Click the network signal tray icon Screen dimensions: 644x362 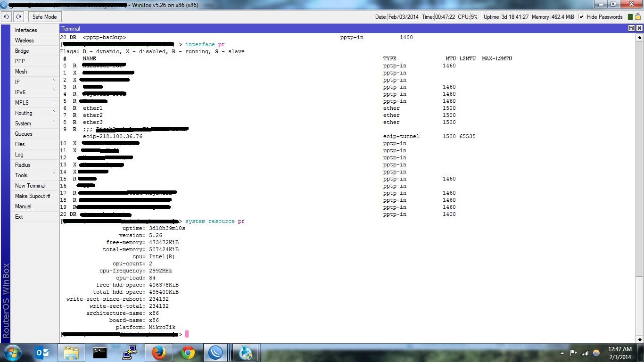click(x=585, y=353)
